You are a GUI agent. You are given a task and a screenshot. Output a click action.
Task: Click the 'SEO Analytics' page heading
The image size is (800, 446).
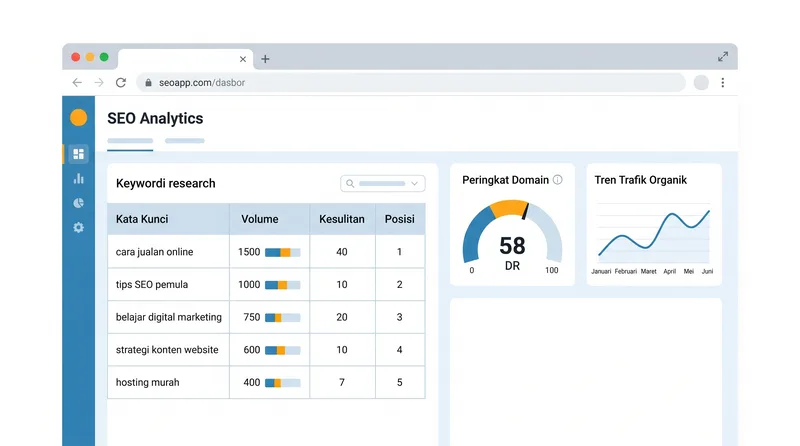[x=155, y=118]
